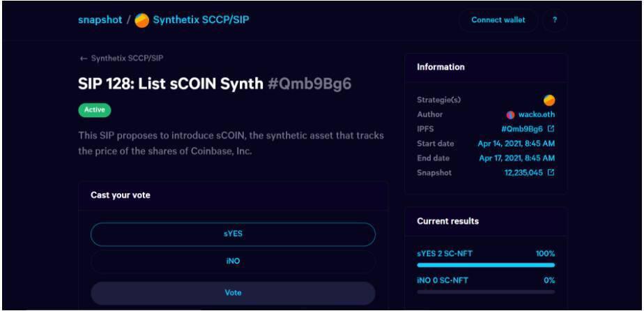This screenshot has width=644, height=311.
Task: Click the wacko.eth author avatar
Action: click(511, 114)
